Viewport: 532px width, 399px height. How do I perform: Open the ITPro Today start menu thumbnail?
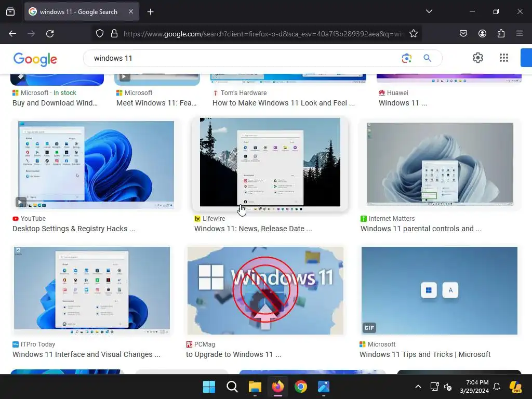91,290
